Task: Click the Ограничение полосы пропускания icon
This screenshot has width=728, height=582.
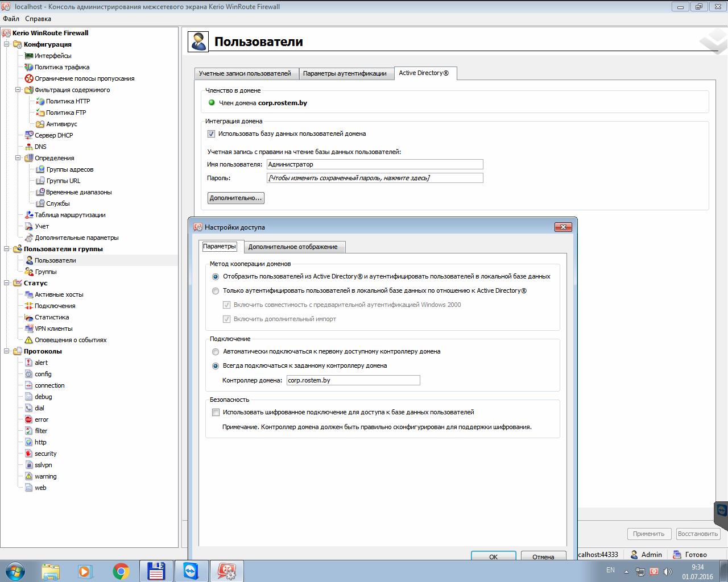Action: pyautogui.click(x=29, y=78)
